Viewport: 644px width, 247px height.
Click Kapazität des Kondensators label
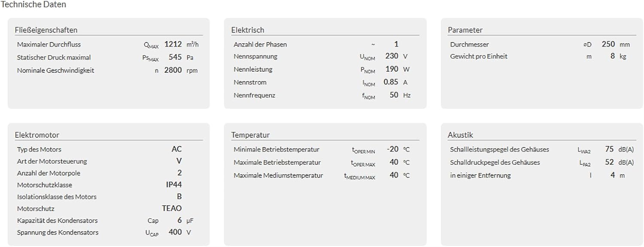[58, 220]
